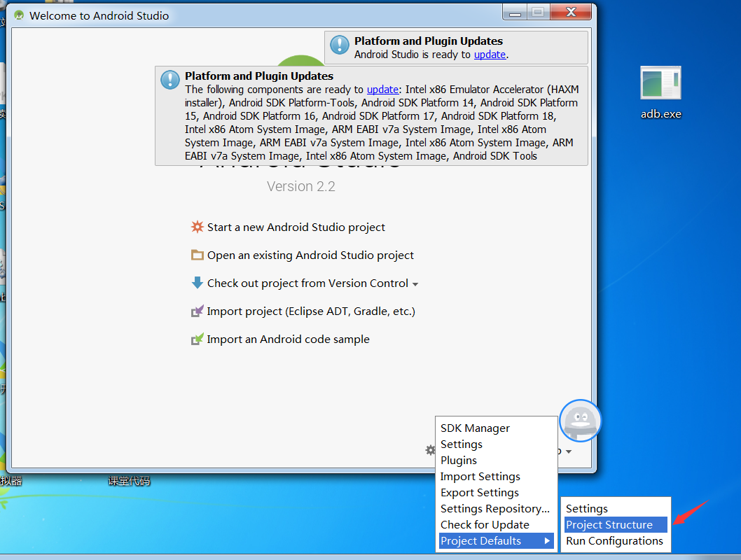The image size is (741, 560).
Task: Choose Import Settings menu entry
Action: pos(496,477)
